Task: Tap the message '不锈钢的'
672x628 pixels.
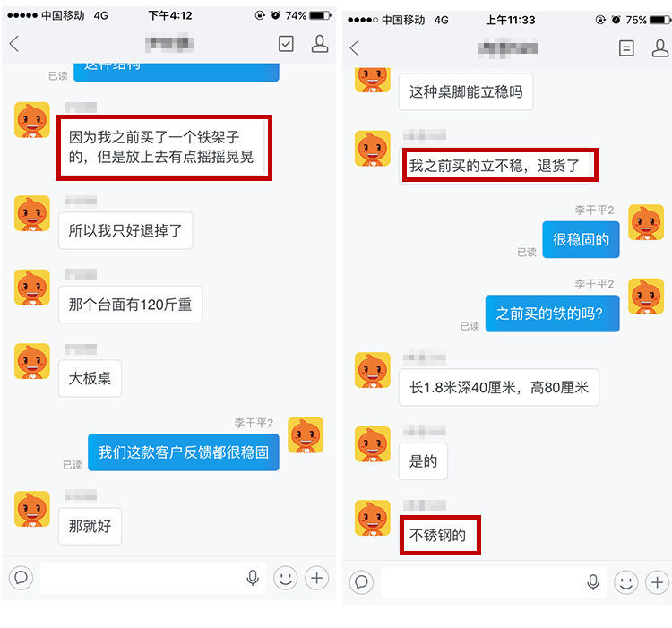Action: click(x=440, y=535)
